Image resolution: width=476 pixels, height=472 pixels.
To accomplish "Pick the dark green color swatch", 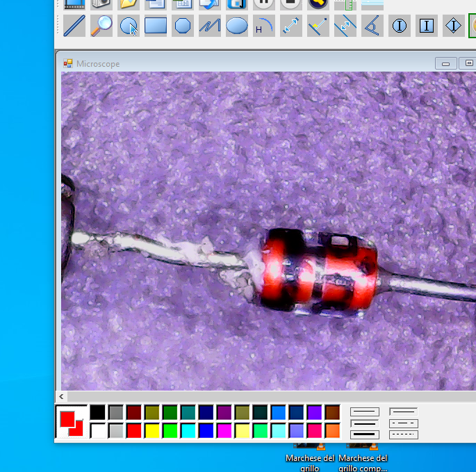I will point(170,412).
